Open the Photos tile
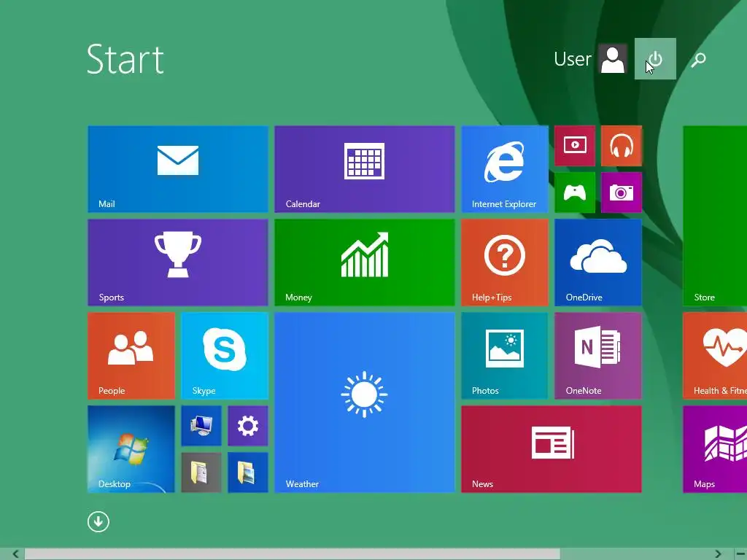This screenshot has width=747, height=560. coord(505,355)
